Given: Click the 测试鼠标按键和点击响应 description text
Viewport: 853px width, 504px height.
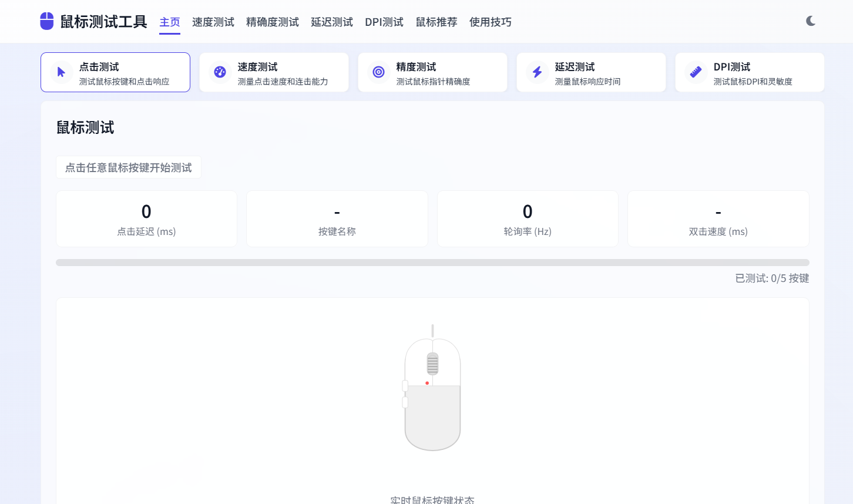Looking at the screenshot, I should point(125,82).
